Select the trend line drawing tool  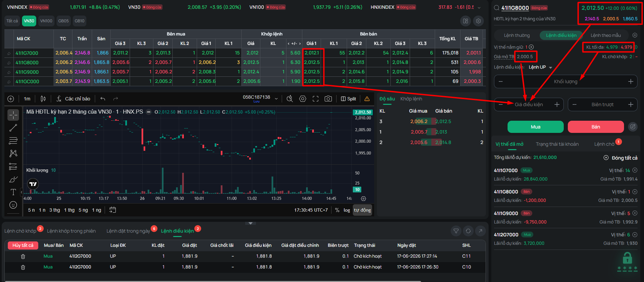pyautogui.click(x=13, y=128)
